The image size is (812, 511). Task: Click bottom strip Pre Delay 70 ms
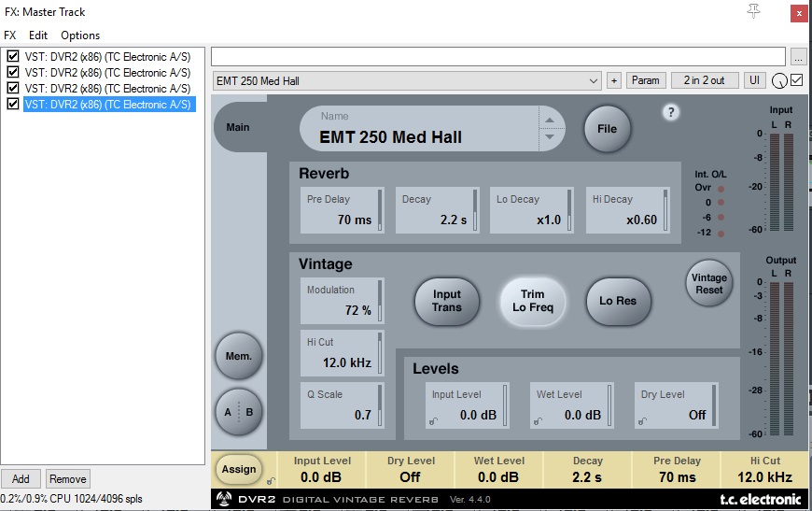point(677,470)
